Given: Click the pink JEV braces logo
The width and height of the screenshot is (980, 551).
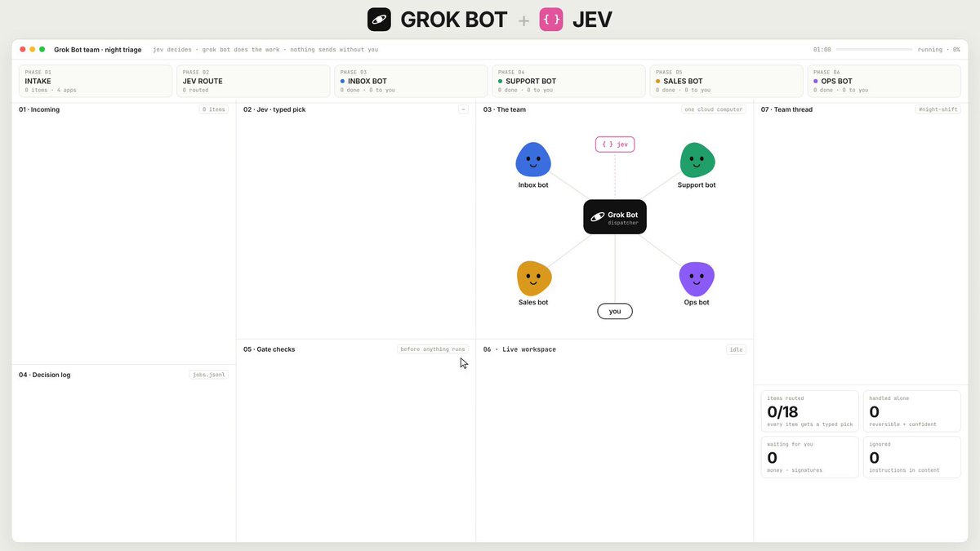Looking at the screenshot, I should pos(551,20).
